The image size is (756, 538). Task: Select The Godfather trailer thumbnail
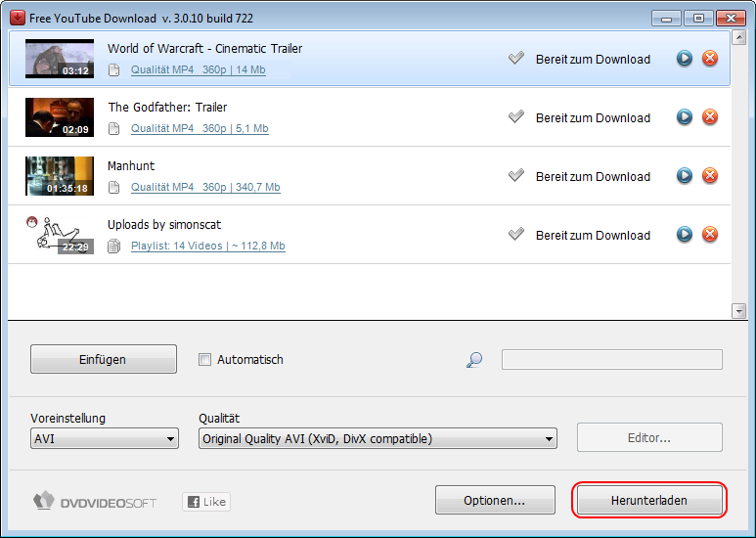60,117
